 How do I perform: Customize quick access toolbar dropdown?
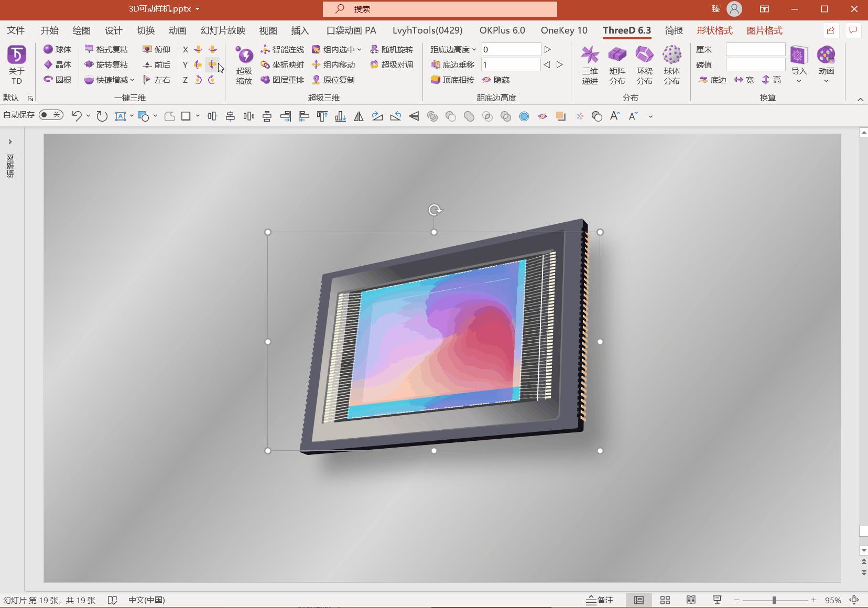650,116
